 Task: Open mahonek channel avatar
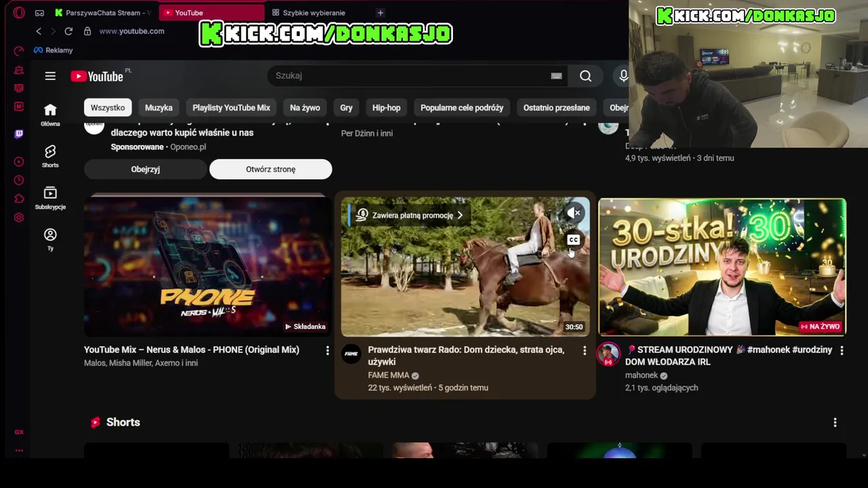pyautogui.click(x=608, y=354)
